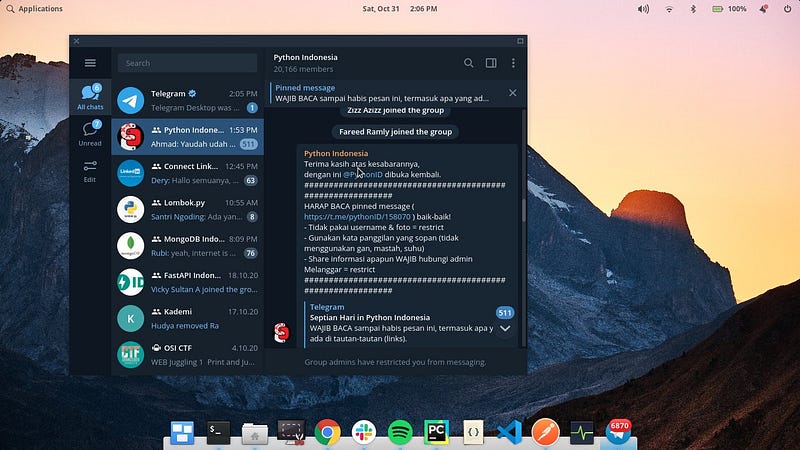Screen dimensions: 800x450
Task: Open the replied Telegram quoted message
Action: tap(401, 322)
